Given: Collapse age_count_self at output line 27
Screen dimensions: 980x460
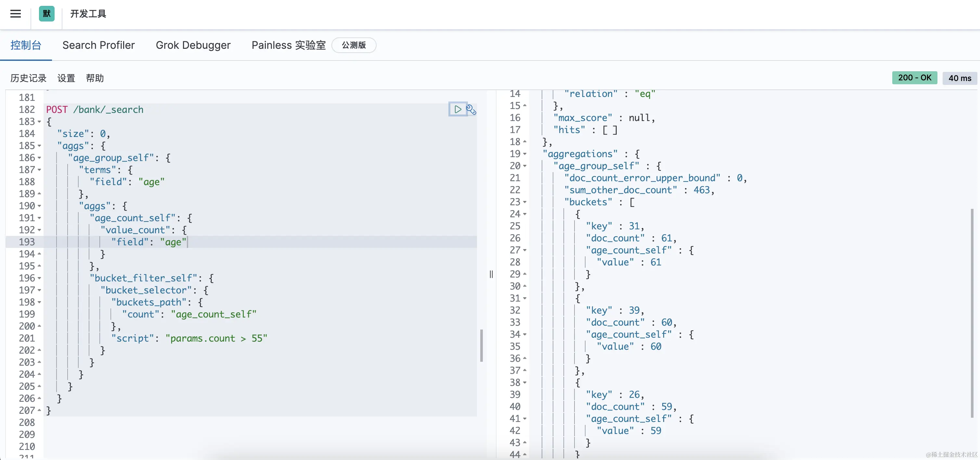Looking at the screenshot, I should pyautogui.click(x=525, y=250).
